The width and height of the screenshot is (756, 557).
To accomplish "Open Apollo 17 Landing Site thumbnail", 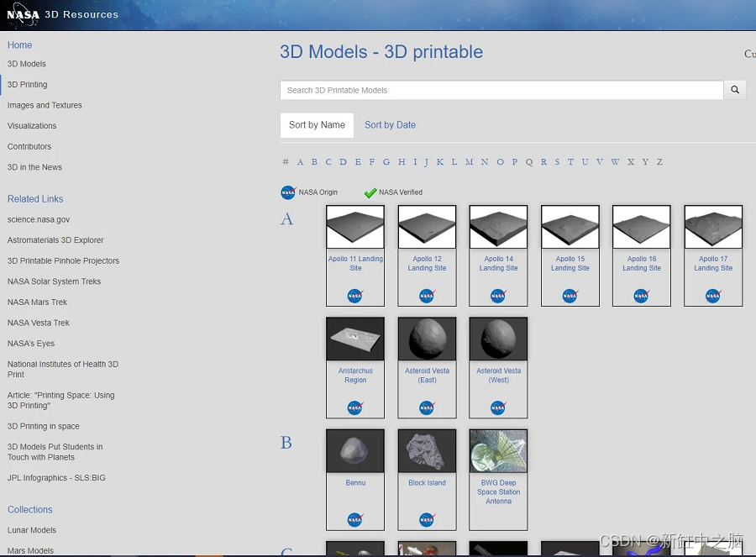I will coord(713,227).
